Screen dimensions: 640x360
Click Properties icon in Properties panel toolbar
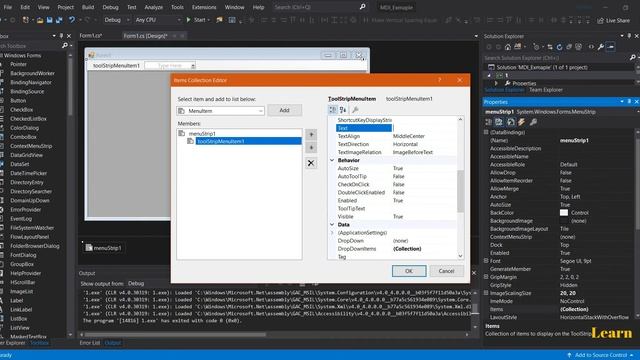point(511,122)
